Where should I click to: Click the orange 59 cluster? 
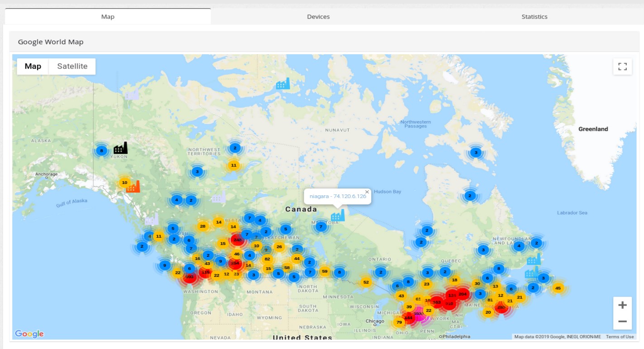point(324,271)
